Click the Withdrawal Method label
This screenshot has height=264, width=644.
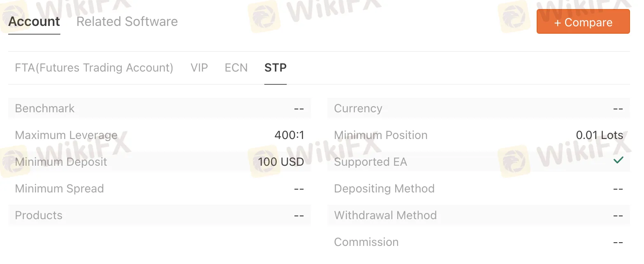click(385, 215)
